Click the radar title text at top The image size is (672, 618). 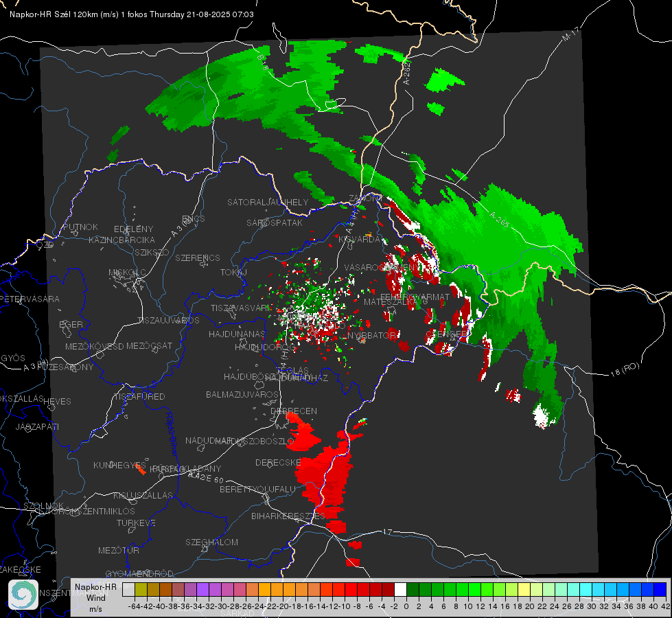point(132,14)
